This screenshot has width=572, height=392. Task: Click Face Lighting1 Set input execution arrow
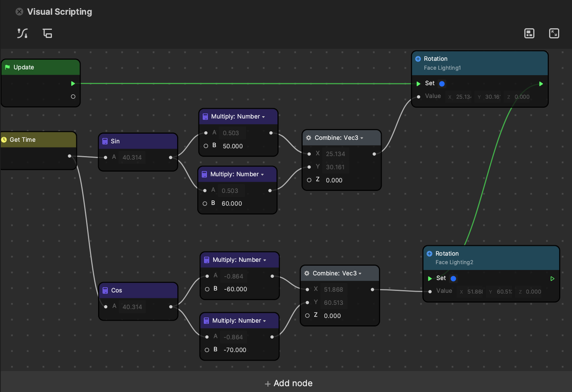pyautogui.click(x=418, y=84)
